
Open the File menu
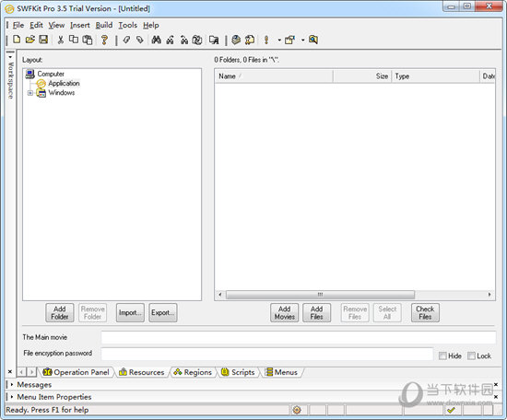tap(18, 25)
